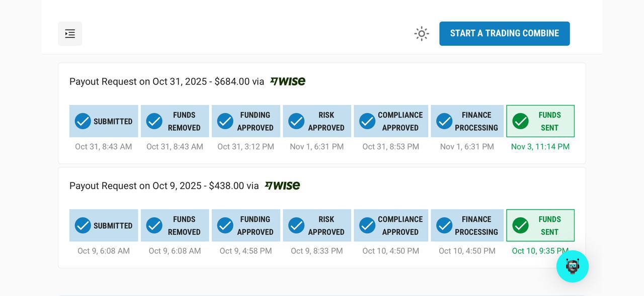This screenshot has height=296, width=644.
Task: Click Start a Trading Combine button
Action: 504,34
